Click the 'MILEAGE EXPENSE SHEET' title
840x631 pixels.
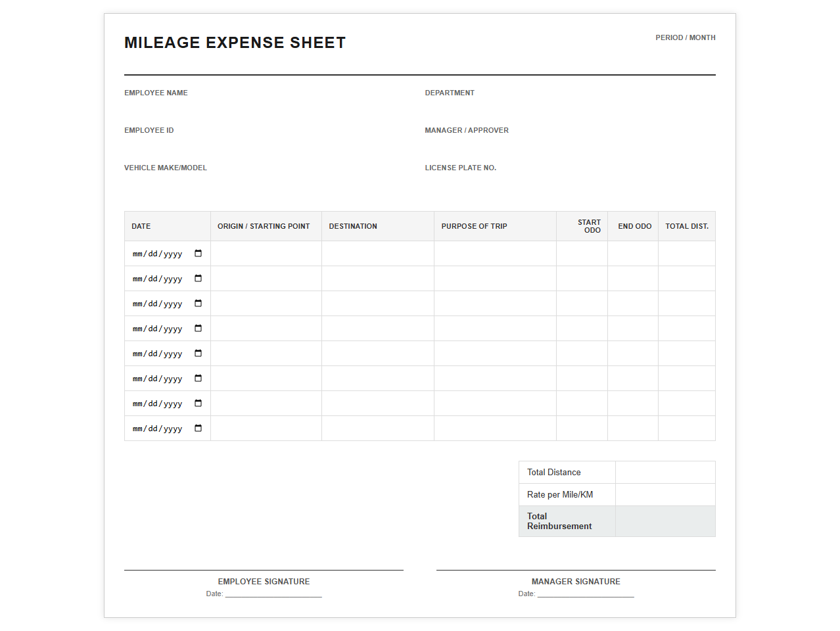click(235, 43)
